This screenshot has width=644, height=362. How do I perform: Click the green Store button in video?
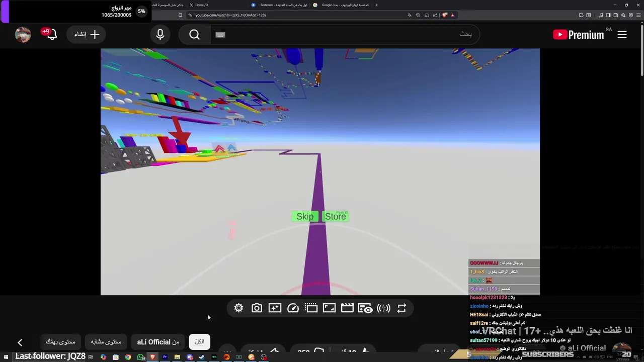pos(335,216)
